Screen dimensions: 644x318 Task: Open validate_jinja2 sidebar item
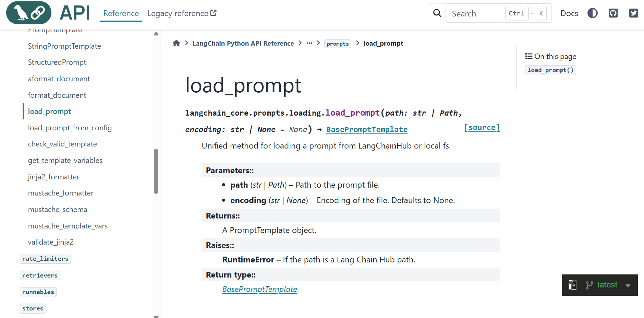coord(51,242)
